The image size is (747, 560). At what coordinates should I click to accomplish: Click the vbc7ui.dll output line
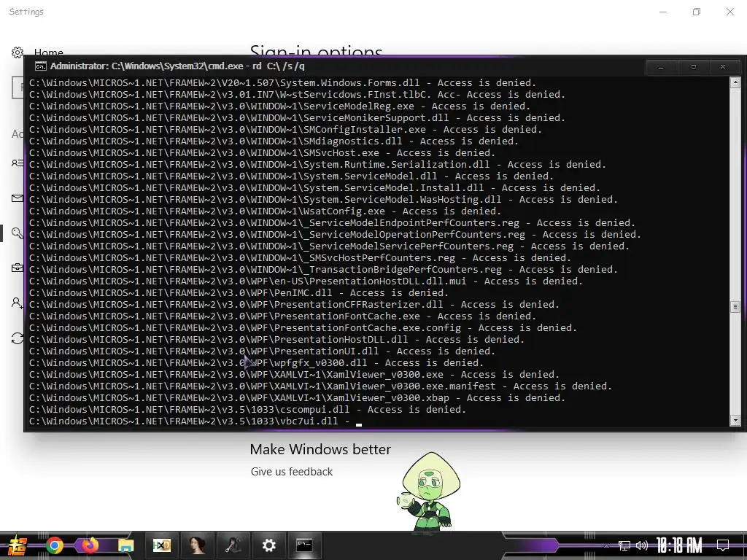pos(190,421)
